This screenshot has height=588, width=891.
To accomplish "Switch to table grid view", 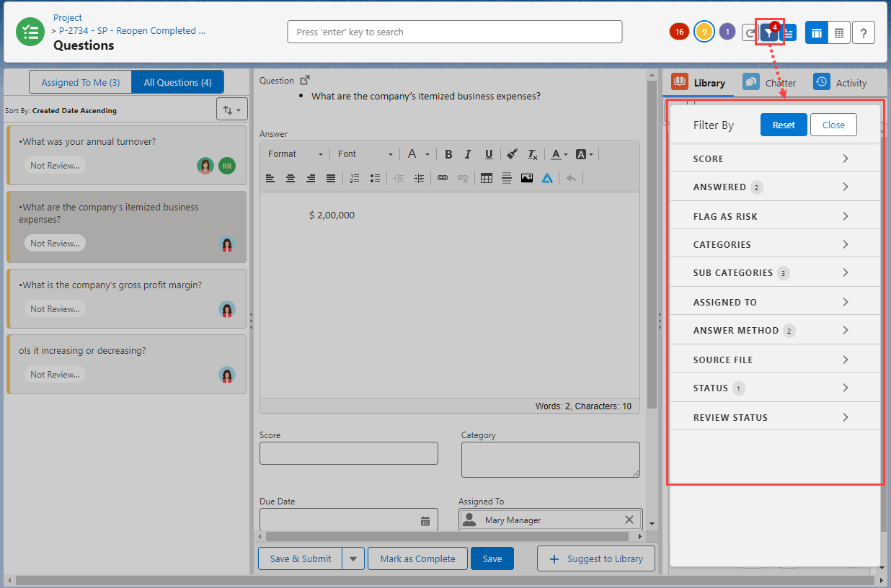I will (838, 32).
